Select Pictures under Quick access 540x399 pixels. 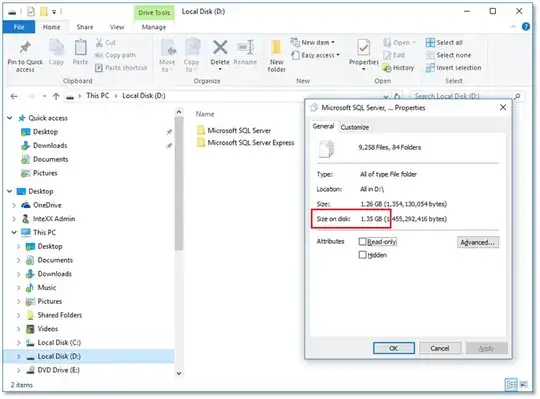pyautogui.click(x=39, y=173)
